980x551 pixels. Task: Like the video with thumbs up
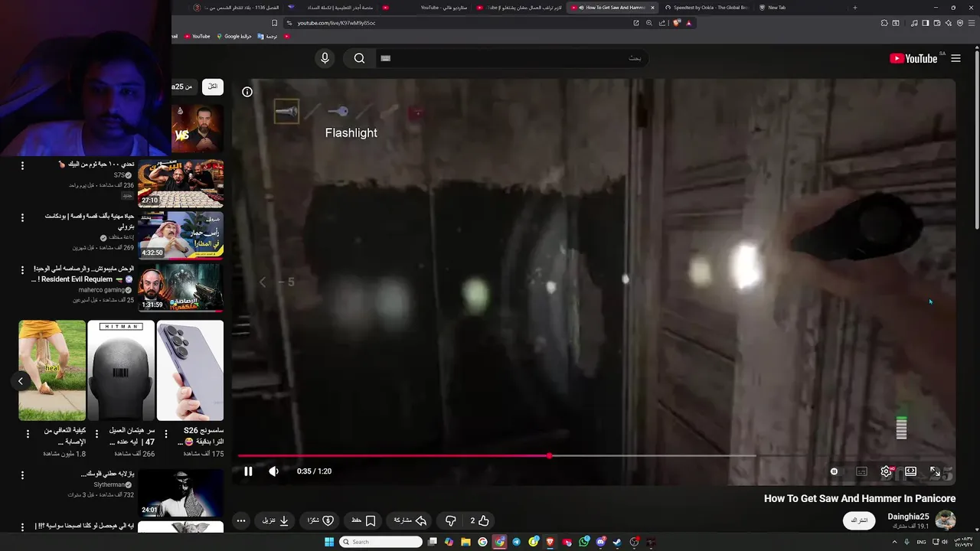click(478, 520)
